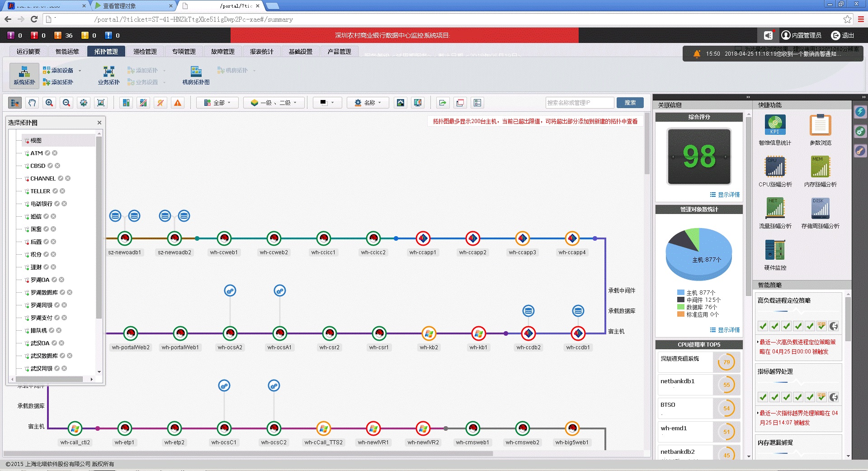Switch to the 报表统计 tab

[261, 52]
